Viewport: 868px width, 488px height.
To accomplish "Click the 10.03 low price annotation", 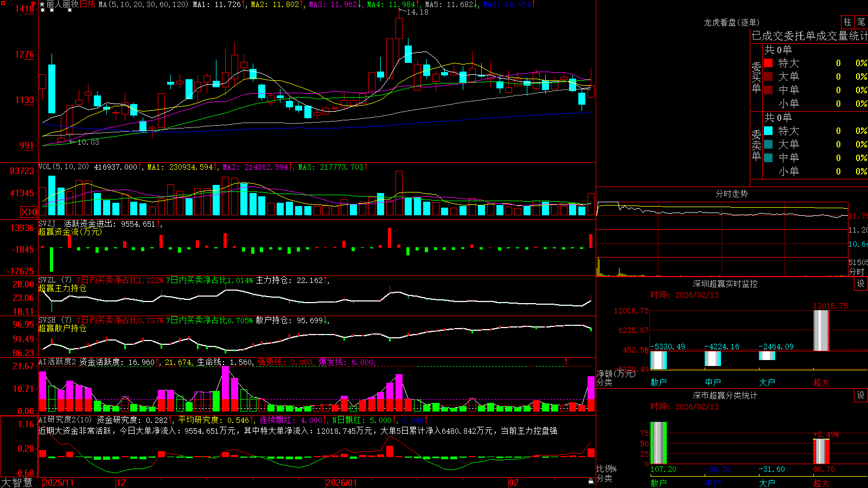I will pyautogui.click(x=88, y=142).
